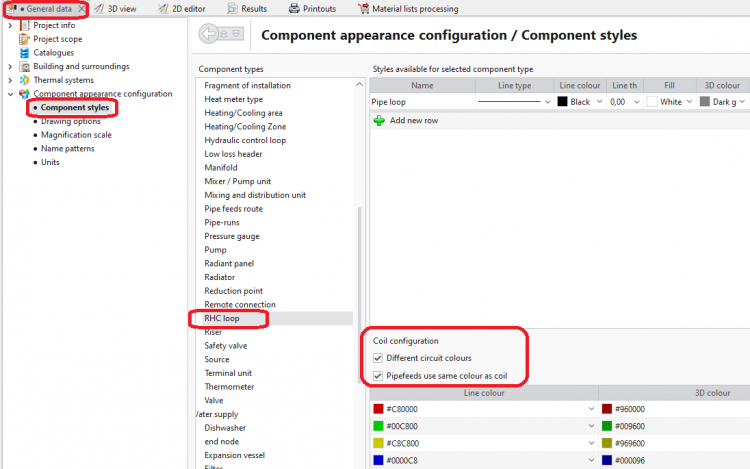750x469 pixels.
Task: Collapse Component appearance configuration tree node
Action: pos(10,94)
